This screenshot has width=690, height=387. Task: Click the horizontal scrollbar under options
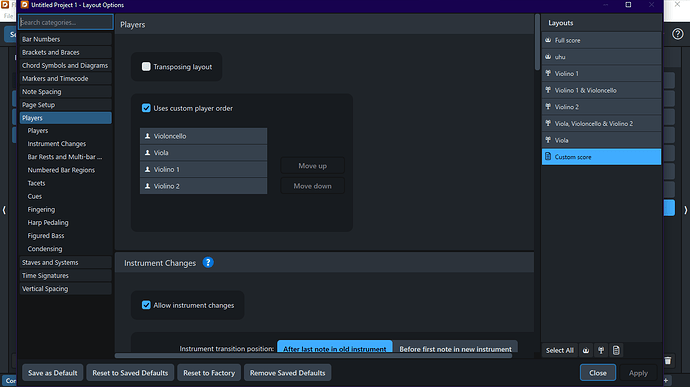coord(313,355)
